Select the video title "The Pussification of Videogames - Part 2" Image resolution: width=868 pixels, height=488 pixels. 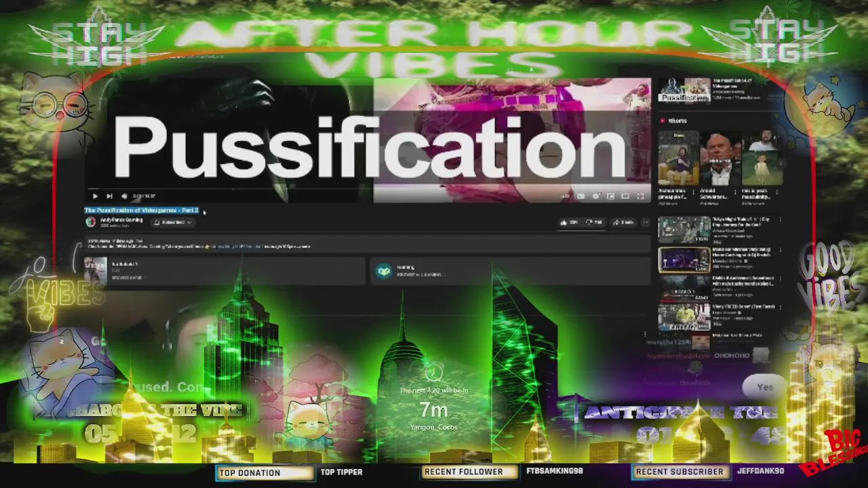tap(141, 210)
